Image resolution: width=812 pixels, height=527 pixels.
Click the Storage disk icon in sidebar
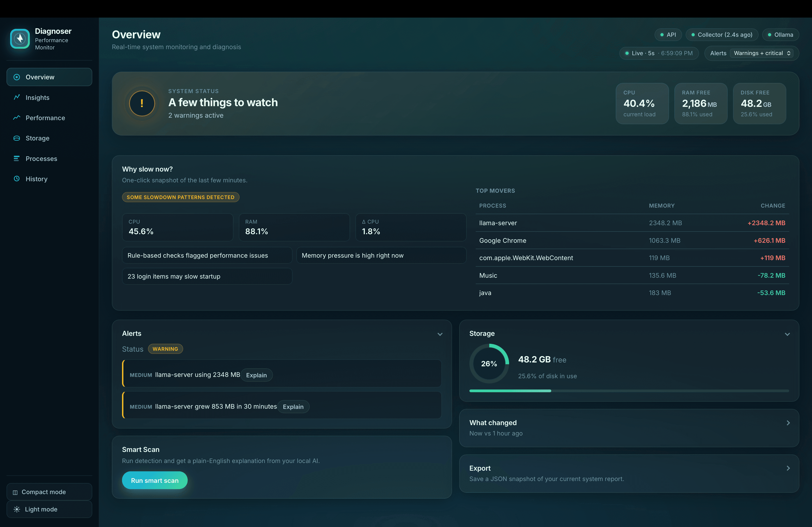[16, 138]
